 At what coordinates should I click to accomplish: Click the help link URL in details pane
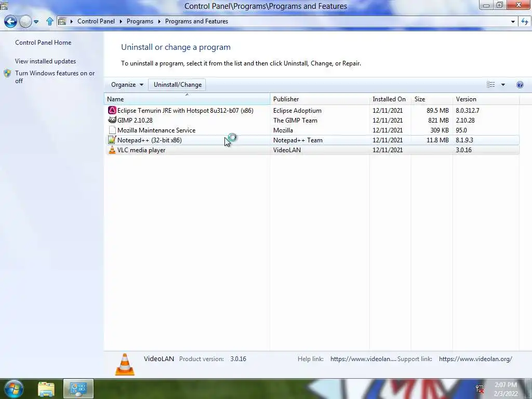tap(363, 358)
